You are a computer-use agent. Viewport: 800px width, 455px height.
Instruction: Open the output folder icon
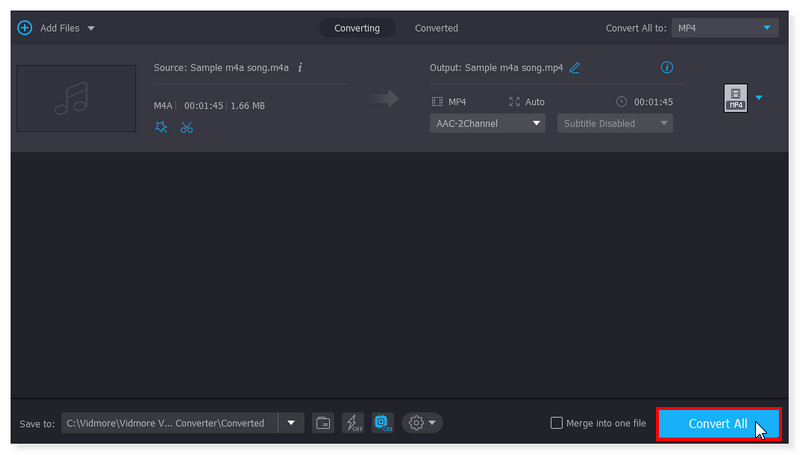click(323, 423)
